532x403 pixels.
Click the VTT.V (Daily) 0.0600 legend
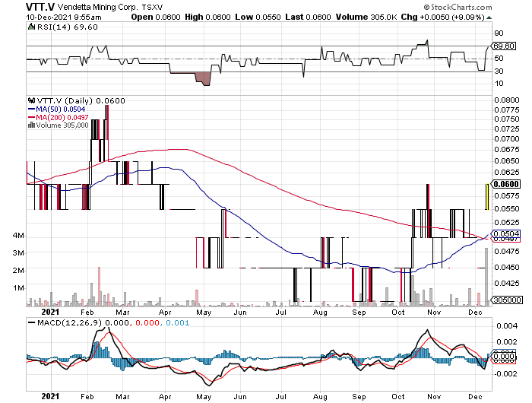(x=81, y=101)
